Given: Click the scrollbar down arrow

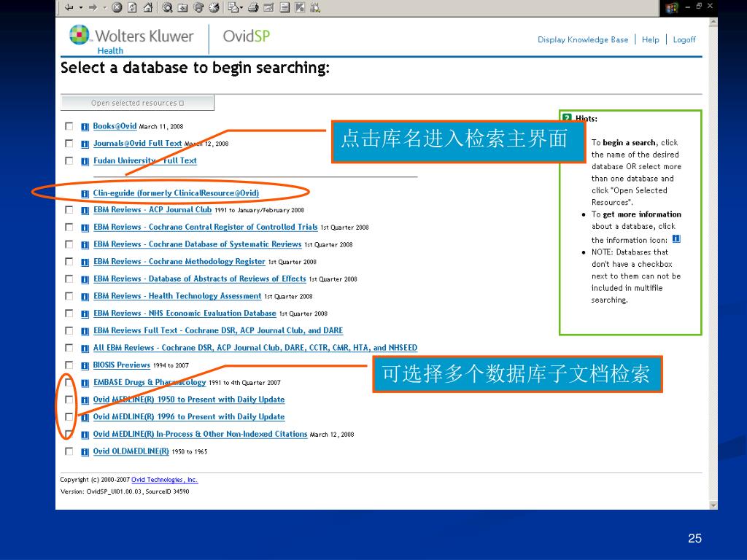Looking at the screenshot, I should (713, 505).
